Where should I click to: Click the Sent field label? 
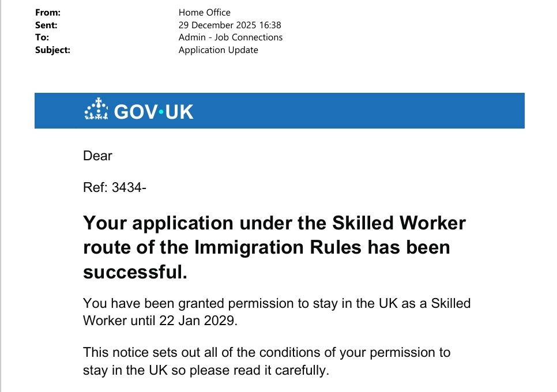click(46, 25)
